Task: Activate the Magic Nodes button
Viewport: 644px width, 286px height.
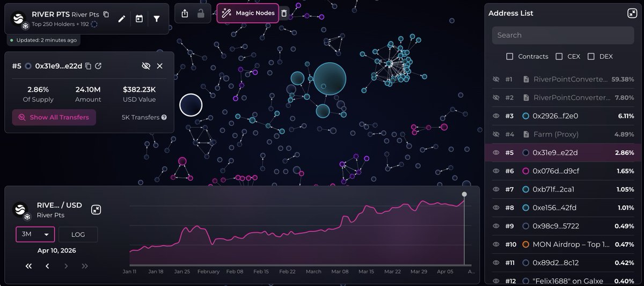Action: pyautogui.click(x=248, y=13)
